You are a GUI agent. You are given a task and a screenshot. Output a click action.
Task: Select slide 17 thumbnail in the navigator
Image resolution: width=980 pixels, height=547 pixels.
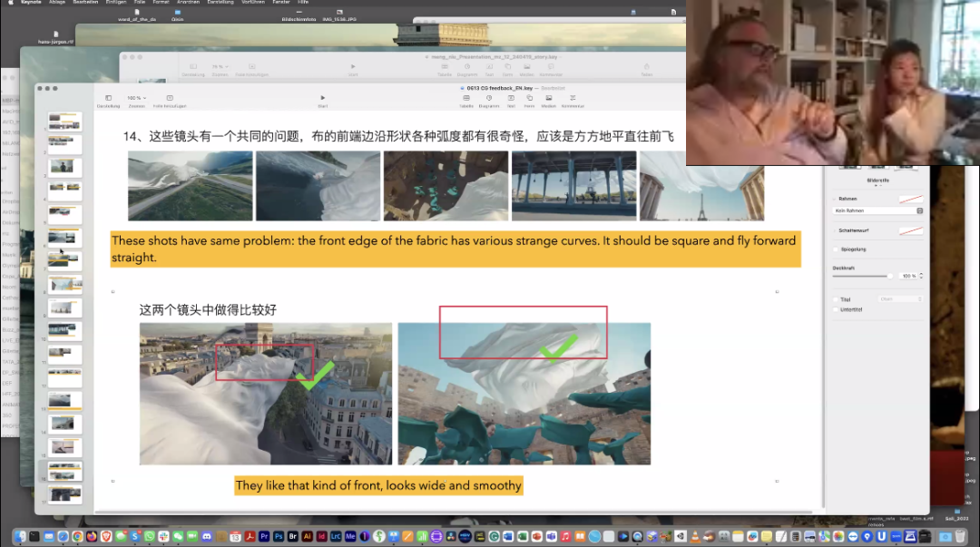tap(65, 494)
